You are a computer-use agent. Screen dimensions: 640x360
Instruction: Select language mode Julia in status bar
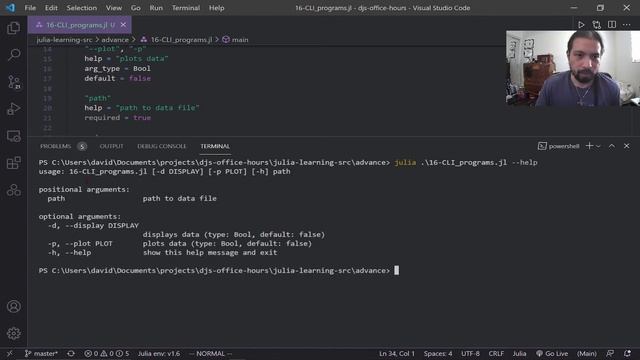[519, 353]
